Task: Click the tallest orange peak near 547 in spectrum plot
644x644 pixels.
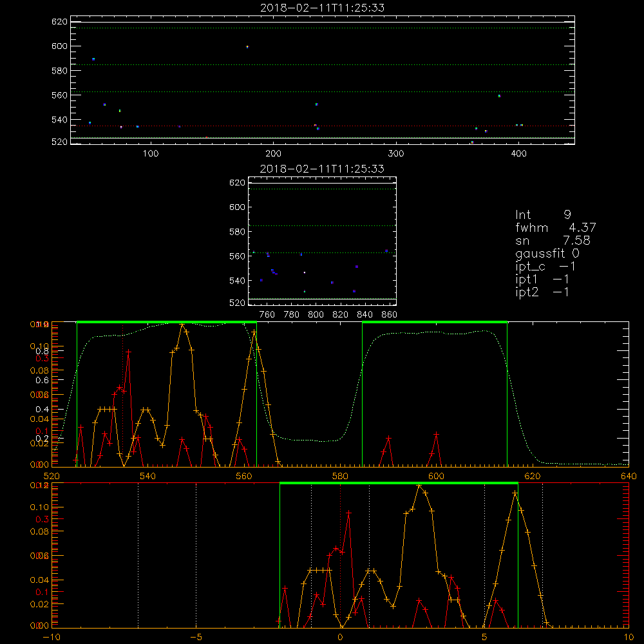Action: pos(182,325)
